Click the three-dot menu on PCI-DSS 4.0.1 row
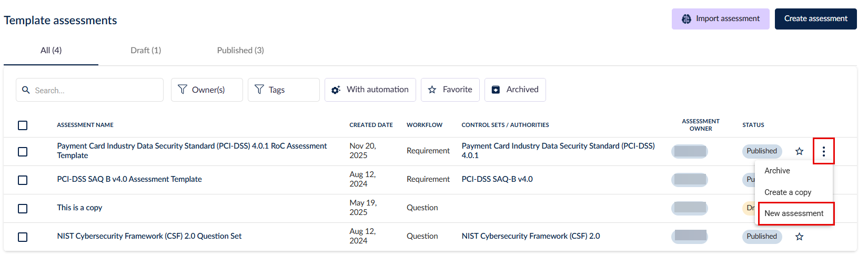 823,152
